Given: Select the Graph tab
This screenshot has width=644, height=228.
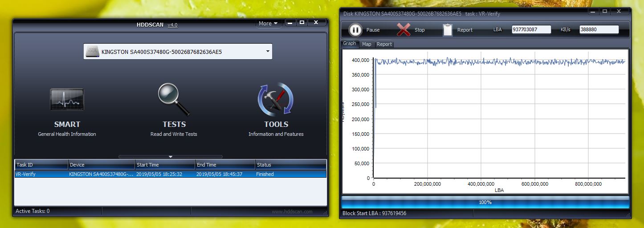Looking at the screenshot, I should [350, 44].
